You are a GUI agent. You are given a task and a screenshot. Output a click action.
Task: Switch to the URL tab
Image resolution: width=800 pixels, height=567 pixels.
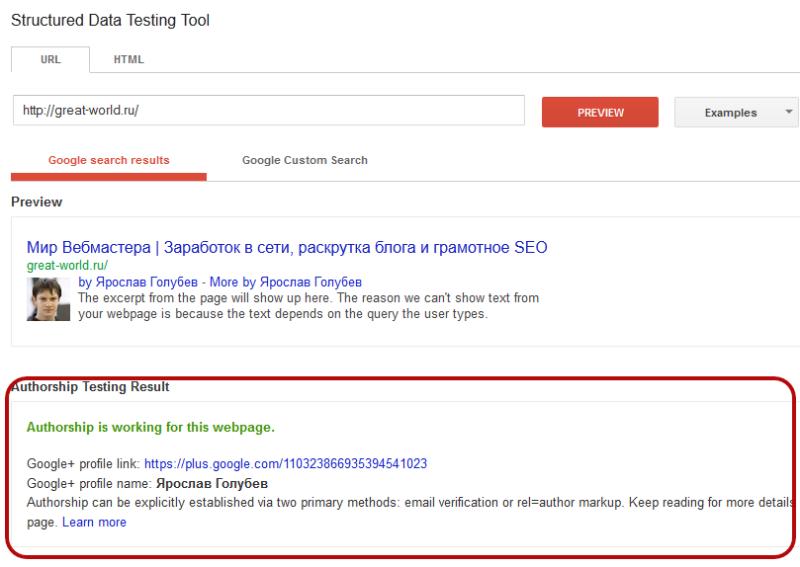(51, 59)
